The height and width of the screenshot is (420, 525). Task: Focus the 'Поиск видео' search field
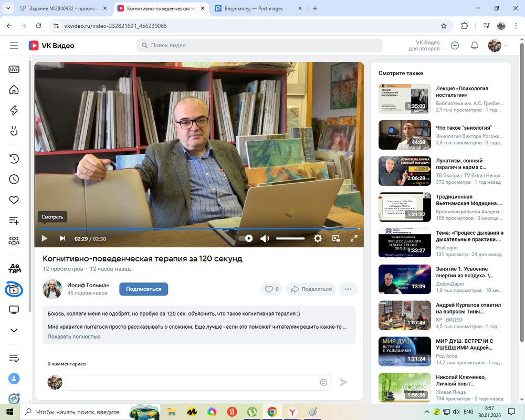pyautogui.click(x=259, y=46)
